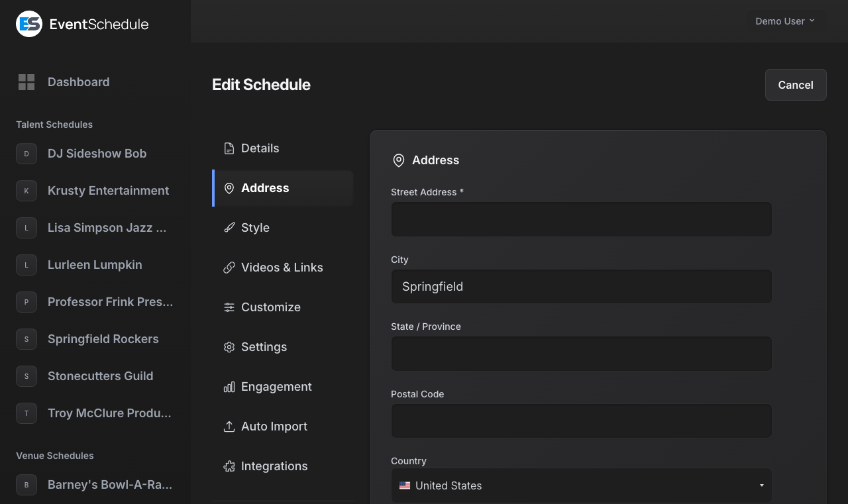Screen dimensions: 848x504
Task: Select the Customize sliders icon
Action: pos(229,307)
